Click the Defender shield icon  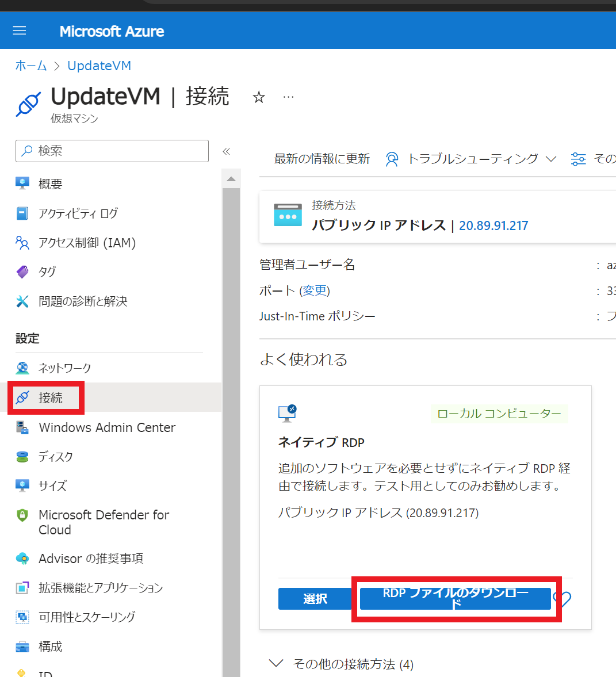pos(22,515)
